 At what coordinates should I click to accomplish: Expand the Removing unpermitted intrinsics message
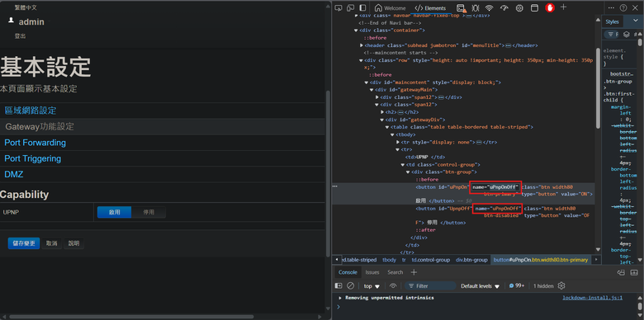pos(339,298)
